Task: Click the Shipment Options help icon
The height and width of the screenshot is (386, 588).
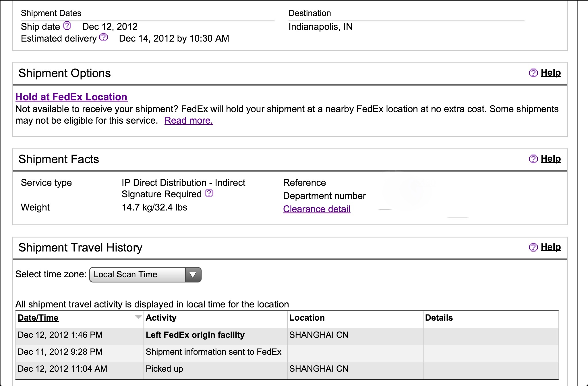Action: [533, 73]
